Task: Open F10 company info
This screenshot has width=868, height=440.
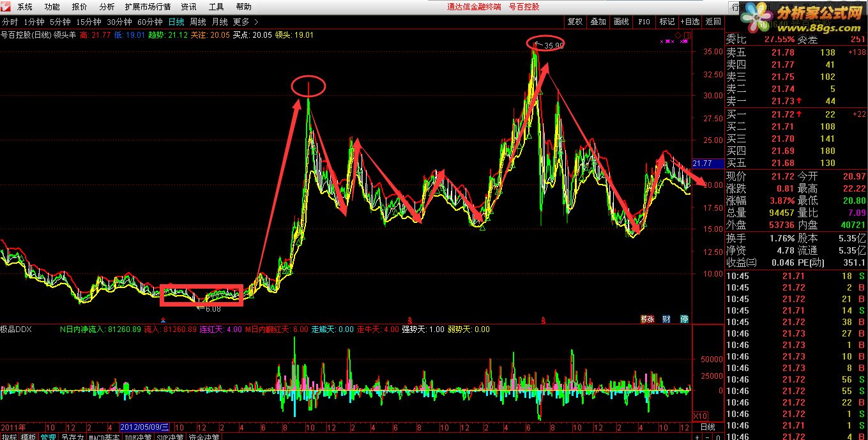Action: (644, 22)
